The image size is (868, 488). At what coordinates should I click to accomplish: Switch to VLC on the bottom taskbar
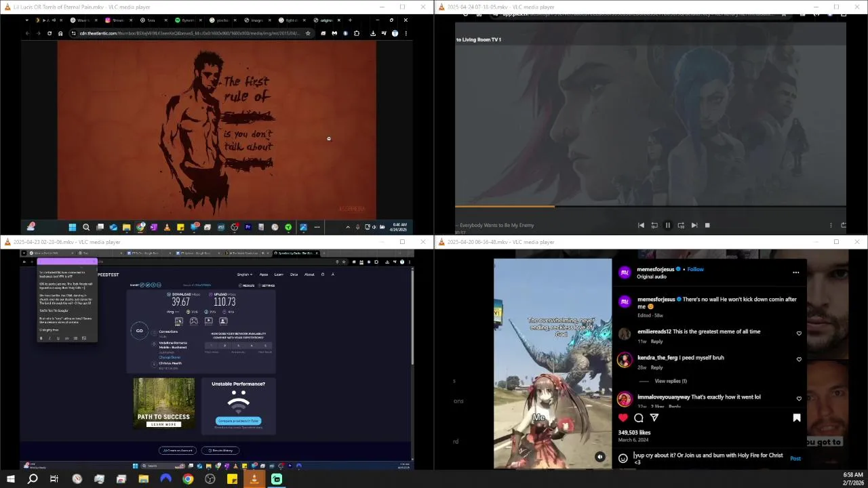(x=254, y=479)
